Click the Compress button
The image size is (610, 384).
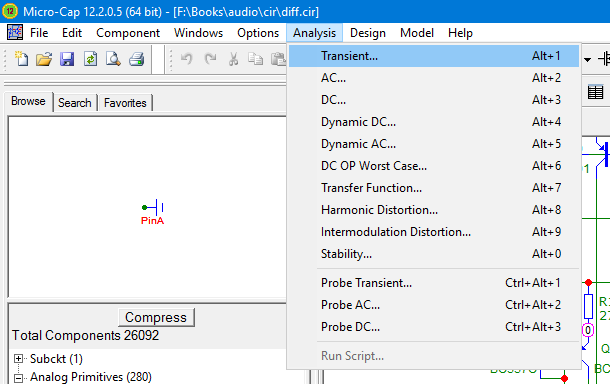click(156, 317)
